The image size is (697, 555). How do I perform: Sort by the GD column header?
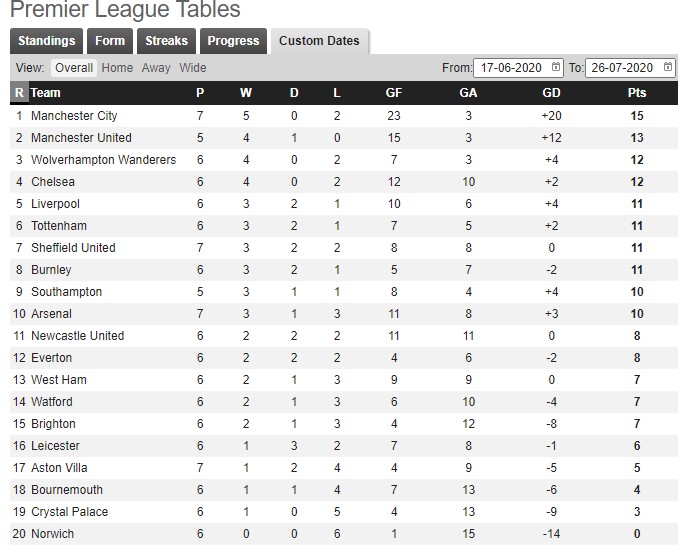coord(551,93)
